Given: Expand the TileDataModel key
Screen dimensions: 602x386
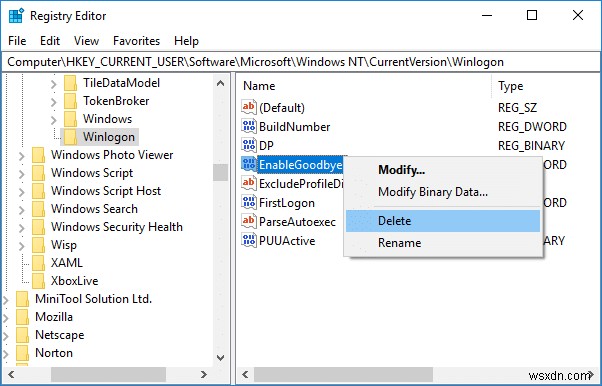Looking at the screenshot, I should coord(54,84).
